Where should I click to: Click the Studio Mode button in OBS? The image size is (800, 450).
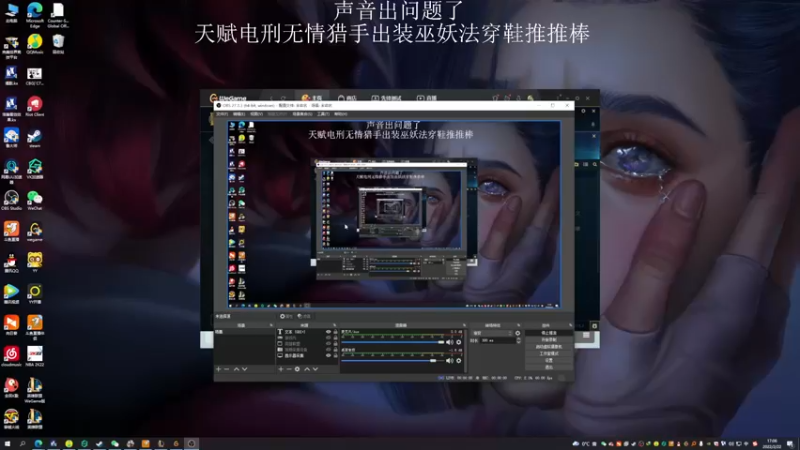[549, 354]
